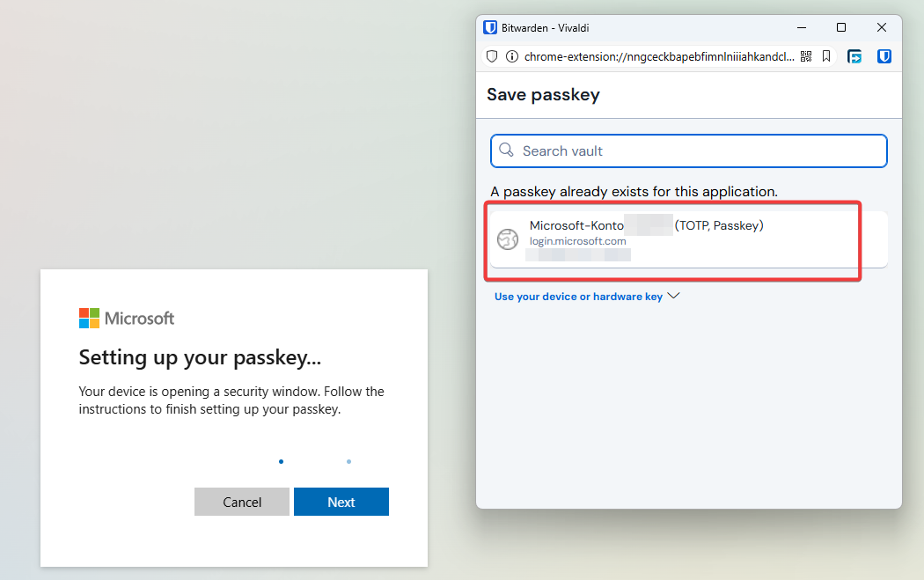Show site info via the circled i icon
The image size is (924, 580).
coord(512,56)
